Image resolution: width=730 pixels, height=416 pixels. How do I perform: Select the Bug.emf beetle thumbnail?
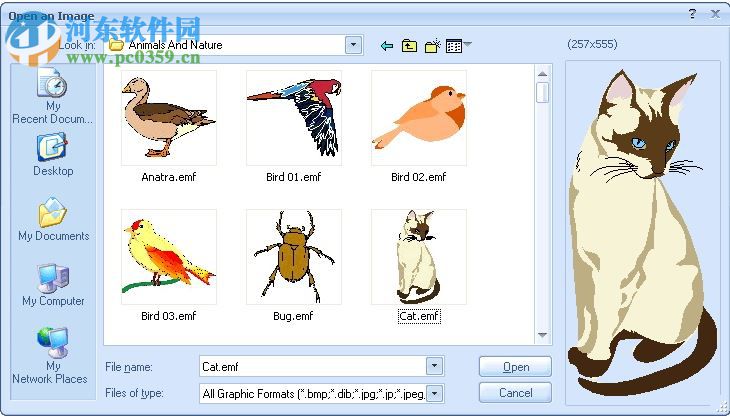(294, 257)
